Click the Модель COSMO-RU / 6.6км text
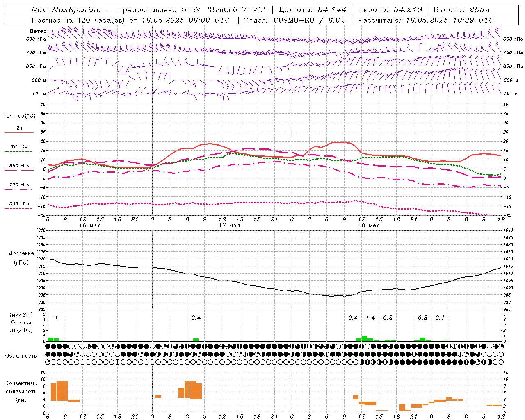The width and height of the screenshot is (525, 420). (x=296, y=20)
